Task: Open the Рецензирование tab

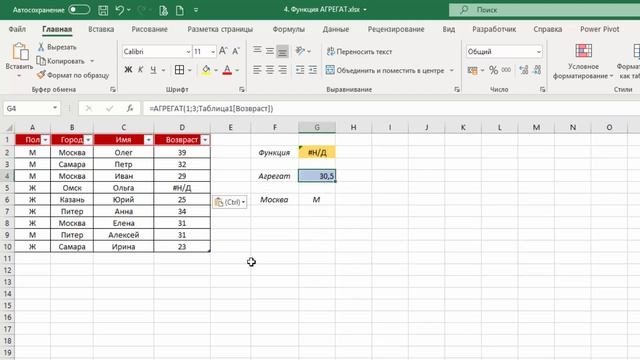Action: pyautogui.click(x=396, y=29)
